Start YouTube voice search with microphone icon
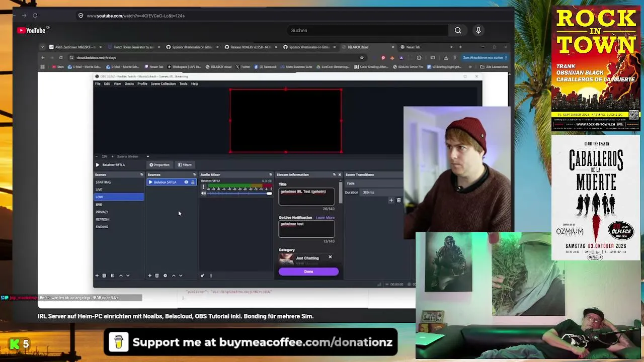The width and height of the screenshot is (644, 362). [x=478, y=30]
